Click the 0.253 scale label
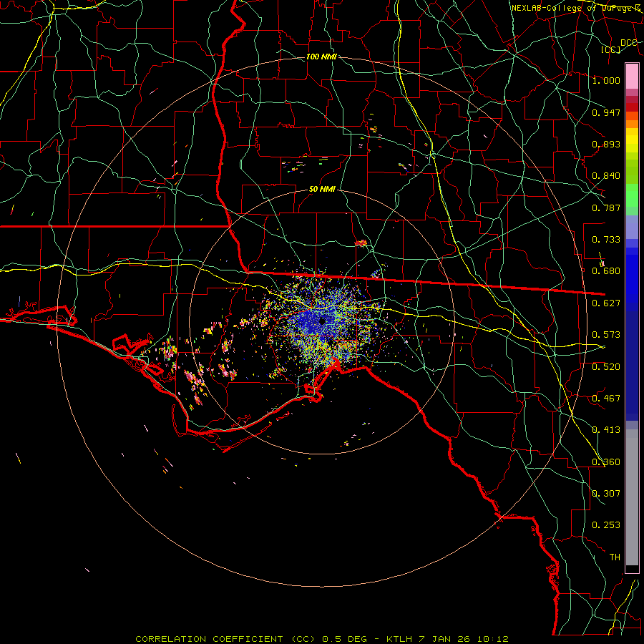This screenshot has width=644, height=644. [x=606, y=525]
